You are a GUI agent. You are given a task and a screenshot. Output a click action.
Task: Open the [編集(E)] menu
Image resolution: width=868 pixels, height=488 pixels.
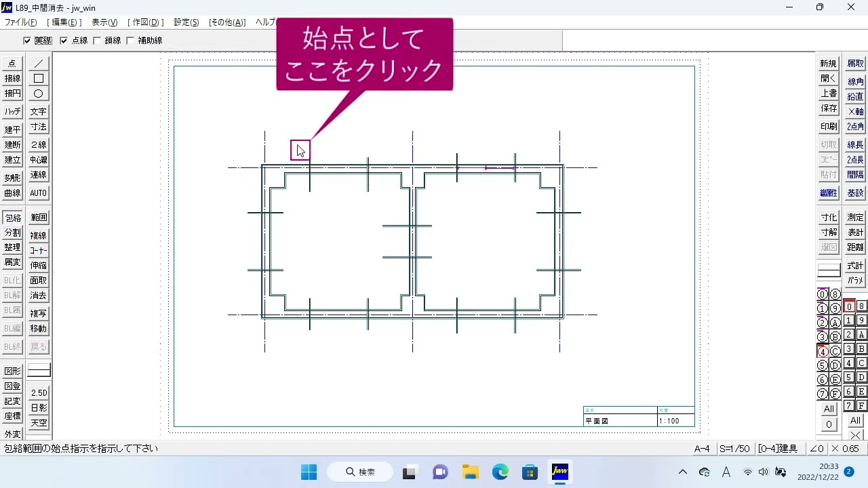pyautogui.click(x=64, y=22)
